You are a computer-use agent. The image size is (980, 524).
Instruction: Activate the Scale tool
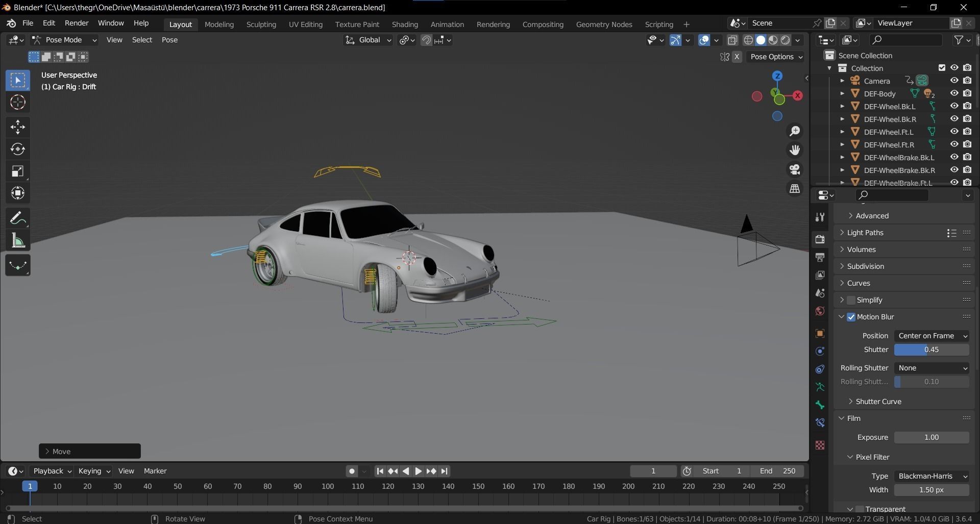tap(18, 171)
